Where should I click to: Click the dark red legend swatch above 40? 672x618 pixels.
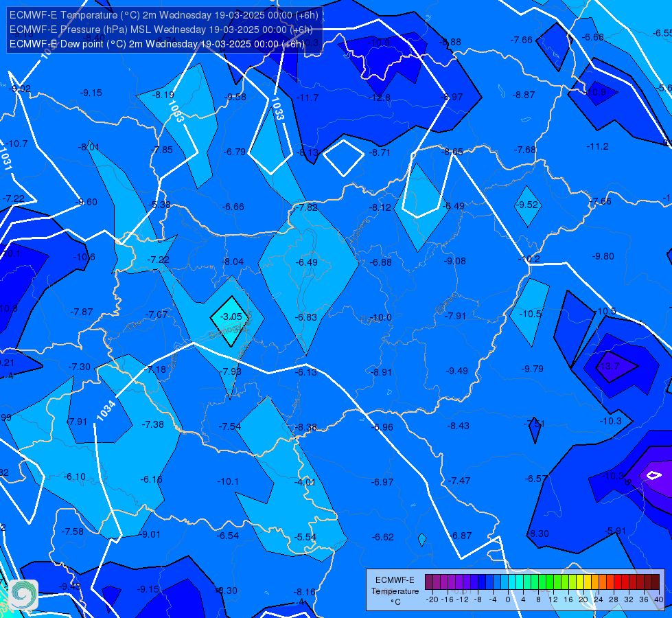656,582
